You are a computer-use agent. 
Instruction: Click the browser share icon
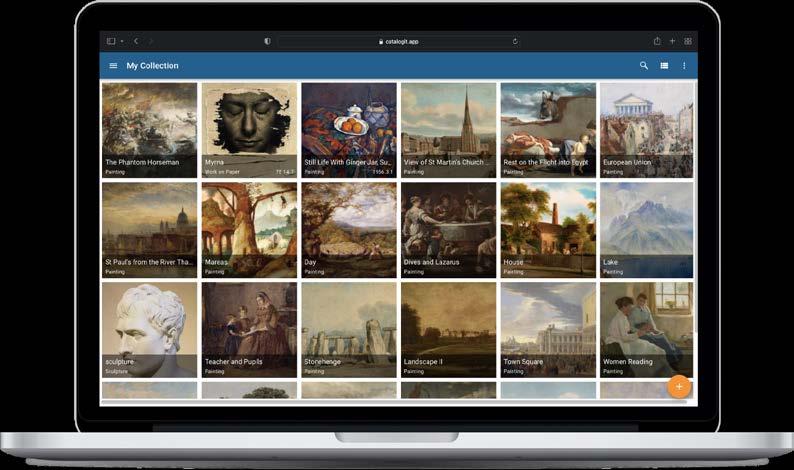tap(657, 41)
